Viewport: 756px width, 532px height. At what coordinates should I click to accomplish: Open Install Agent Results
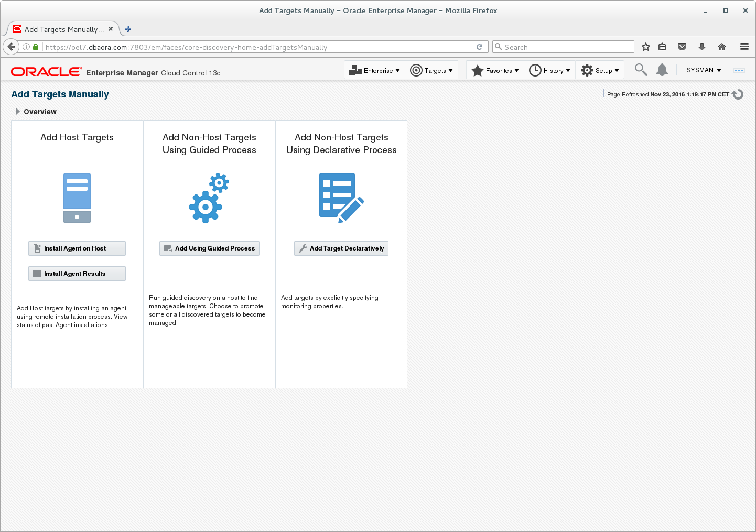(x=77, y=274)
